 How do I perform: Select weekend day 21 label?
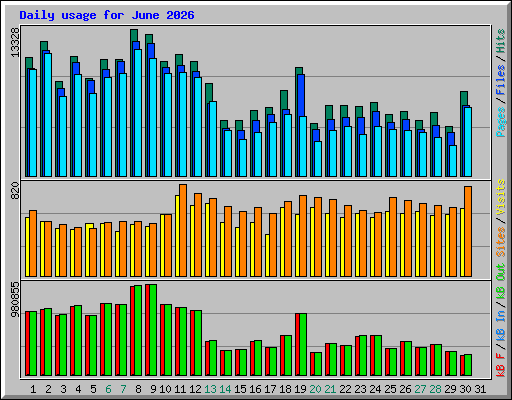(x=330, y=389)
